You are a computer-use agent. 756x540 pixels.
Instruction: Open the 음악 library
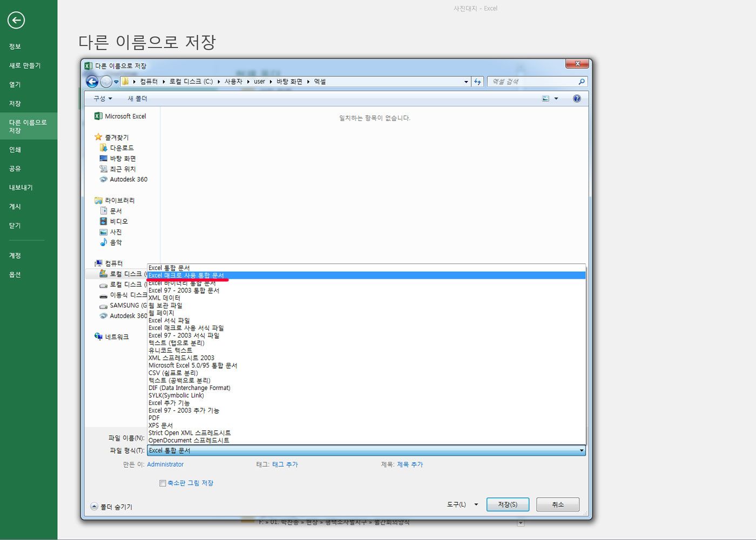click(x=111, y=242)
